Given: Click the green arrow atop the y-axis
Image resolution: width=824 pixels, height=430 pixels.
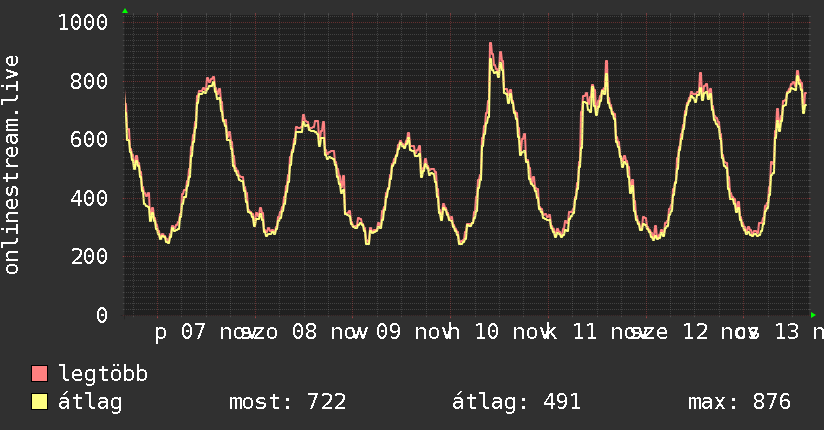Looking at the screenshot, I should point(125,11).
